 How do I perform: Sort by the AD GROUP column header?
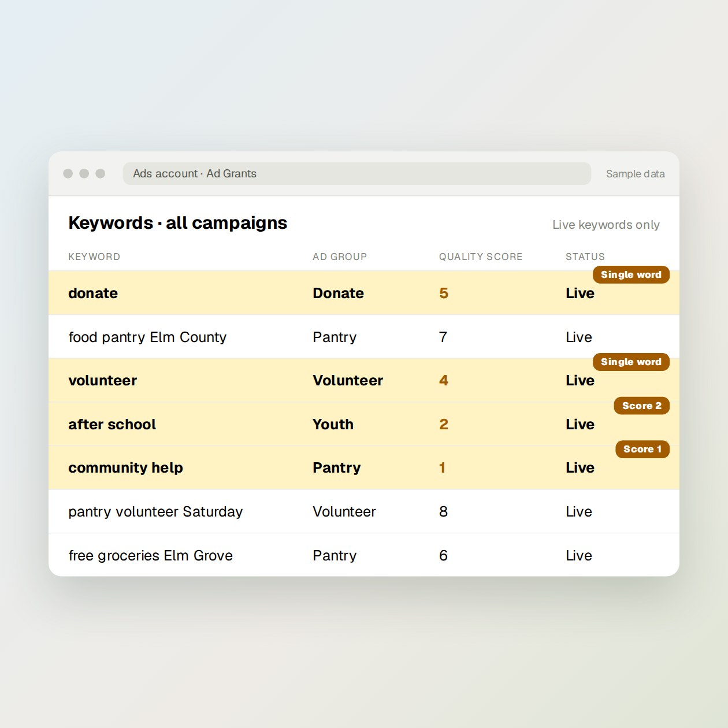click(x=340, y=257)
